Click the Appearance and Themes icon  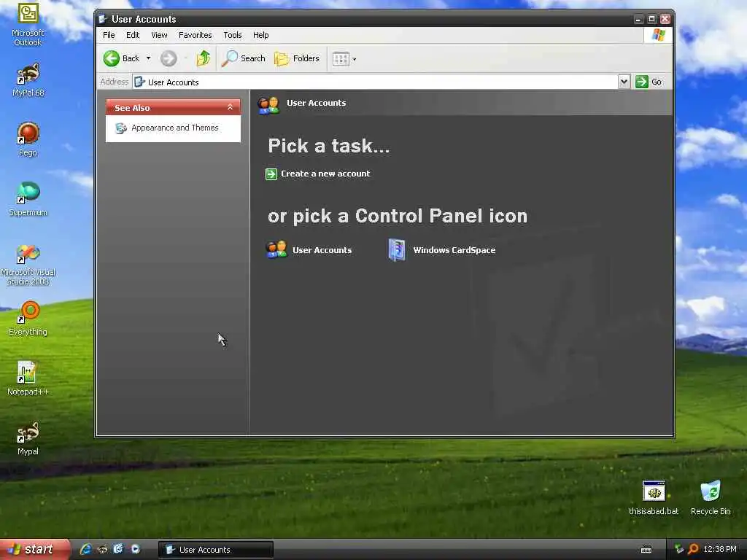point(120,128)
